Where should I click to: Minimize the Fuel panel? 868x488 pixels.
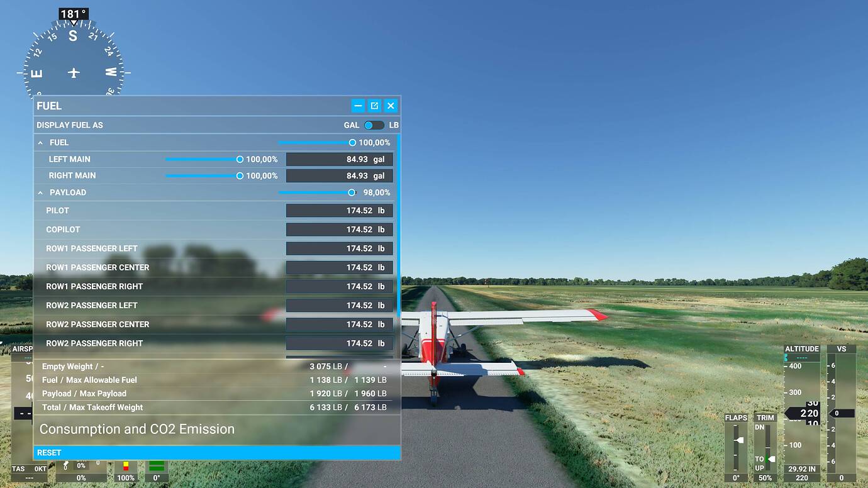pos(358,106)
